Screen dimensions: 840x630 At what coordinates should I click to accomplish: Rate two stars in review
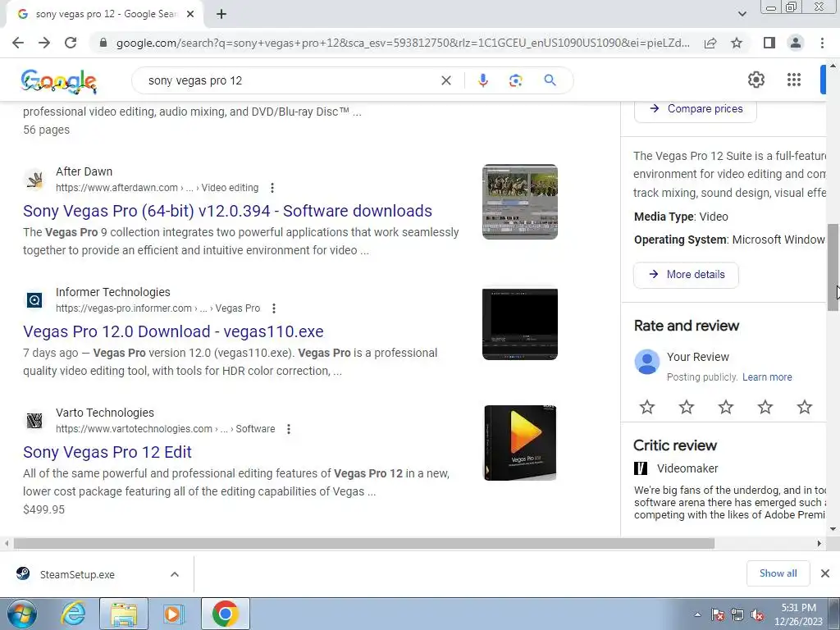pyautogui.click(x=687, y=407)
